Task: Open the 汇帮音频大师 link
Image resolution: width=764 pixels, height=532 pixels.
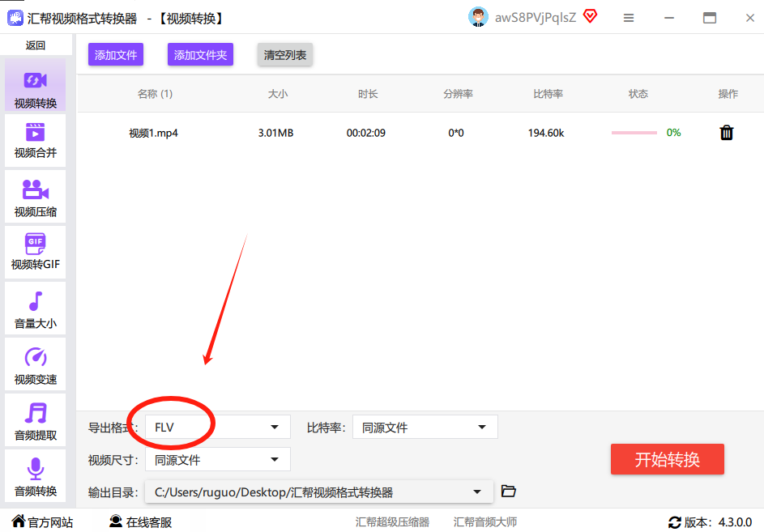Action: click(484, 522)
